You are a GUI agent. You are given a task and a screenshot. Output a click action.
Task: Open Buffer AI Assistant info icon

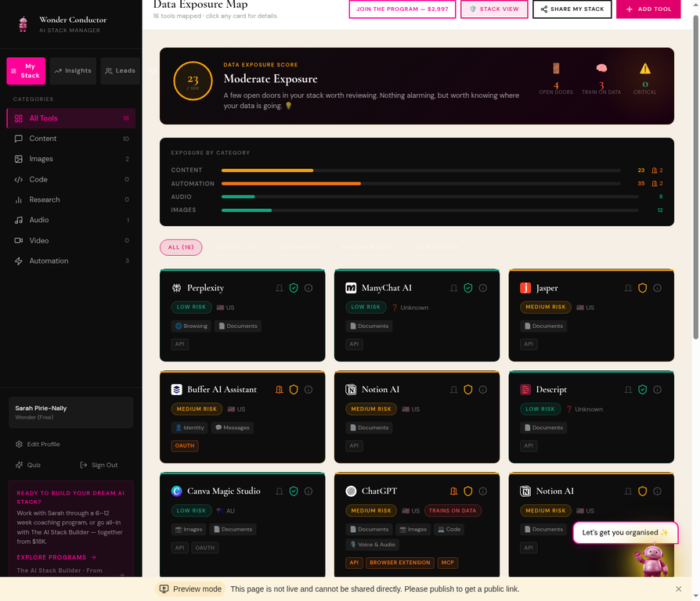point(309,390)
